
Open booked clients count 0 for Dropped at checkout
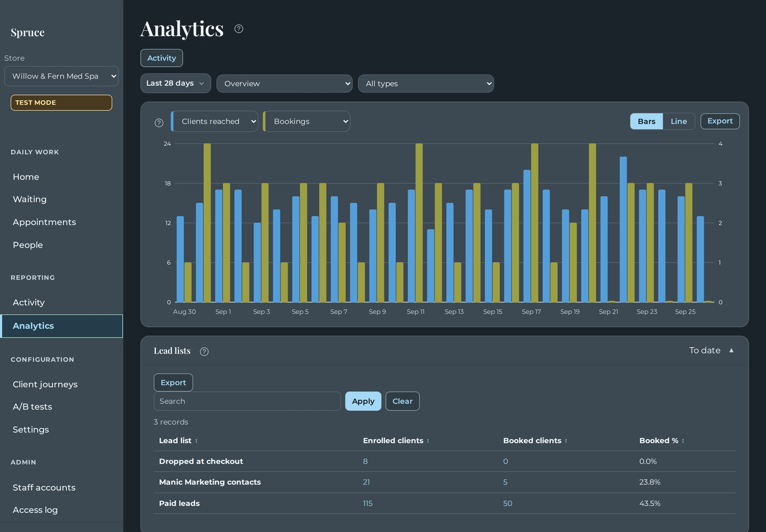point(506,461)
